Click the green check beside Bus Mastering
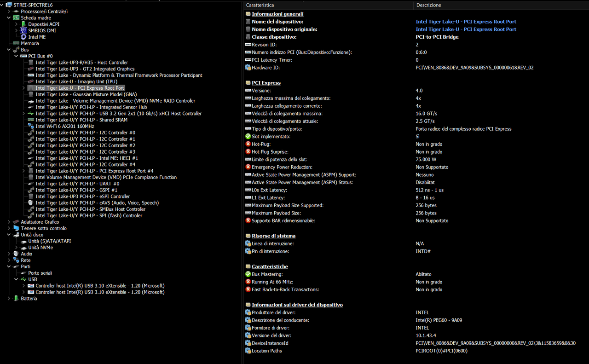 [x=248, y=274]
